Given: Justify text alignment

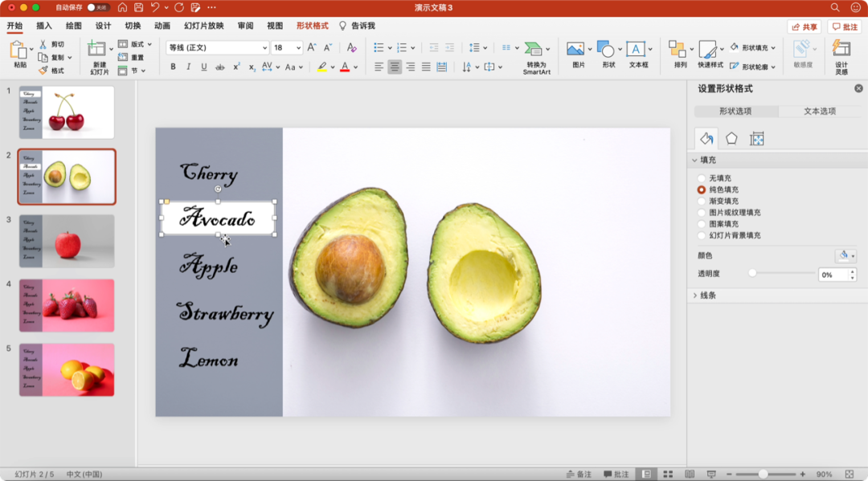Looking at the screenshot, I should (426, 67).
